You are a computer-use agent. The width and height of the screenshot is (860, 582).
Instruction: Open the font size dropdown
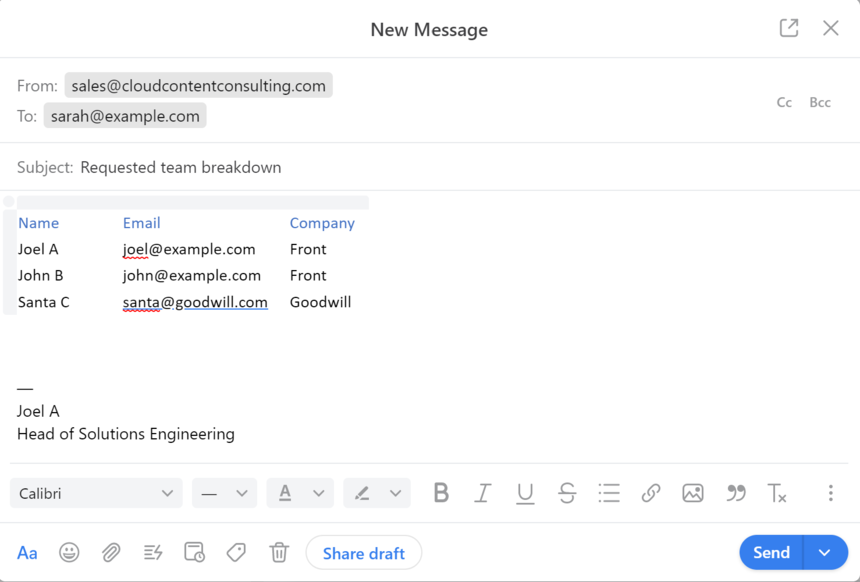click(223, 493)
